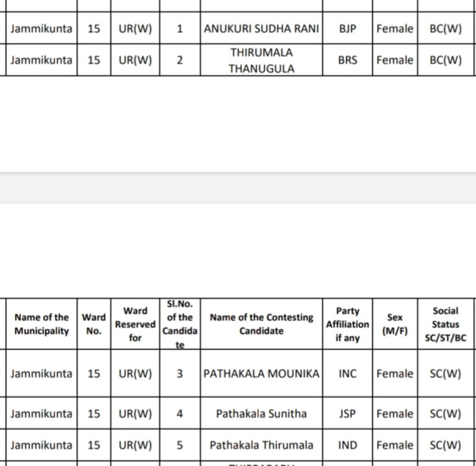
Task: Click Jammikunta in the IND candidate row
Action: click(42, 445)
